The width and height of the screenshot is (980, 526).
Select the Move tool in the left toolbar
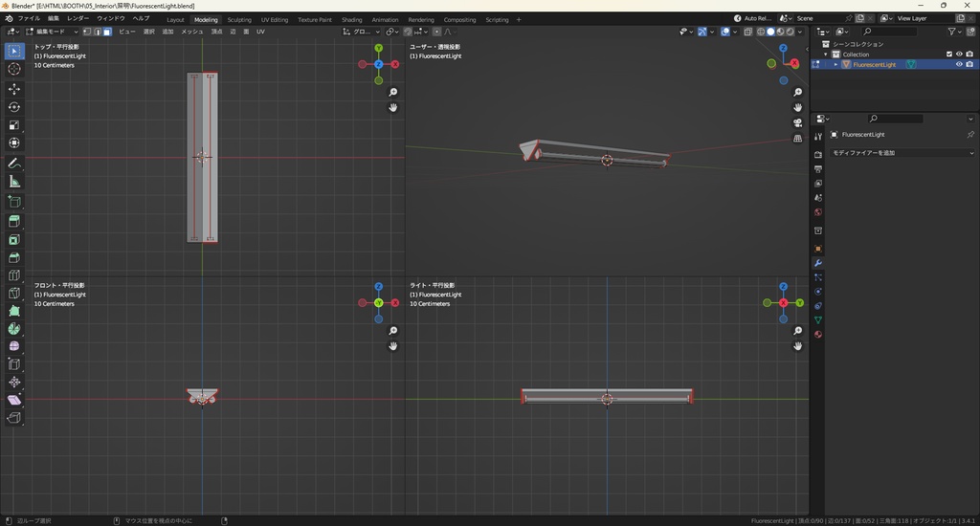(x=14, y=88)
